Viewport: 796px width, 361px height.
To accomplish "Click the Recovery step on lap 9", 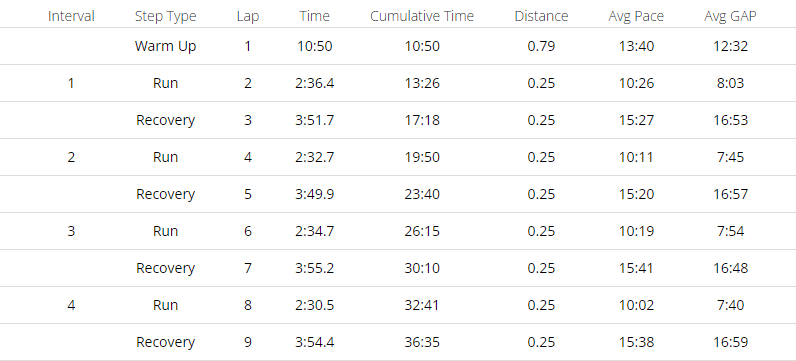I will coord(165,343).
